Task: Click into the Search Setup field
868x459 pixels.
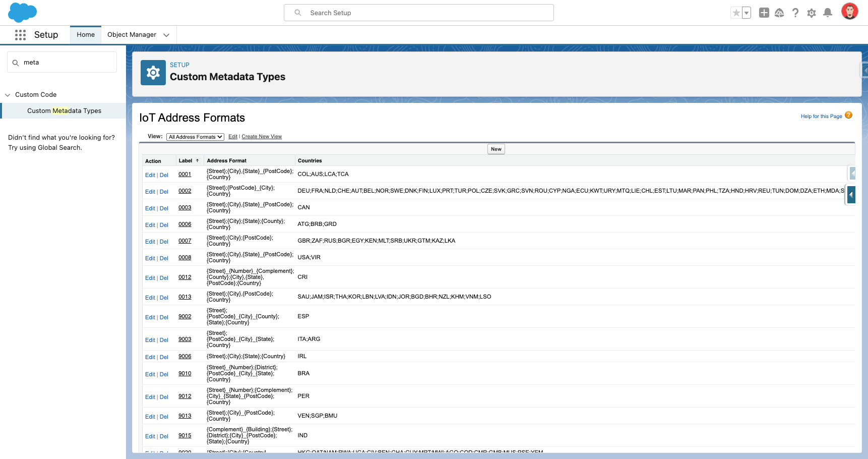Action: pyautogui.click(x=419, y=13)
